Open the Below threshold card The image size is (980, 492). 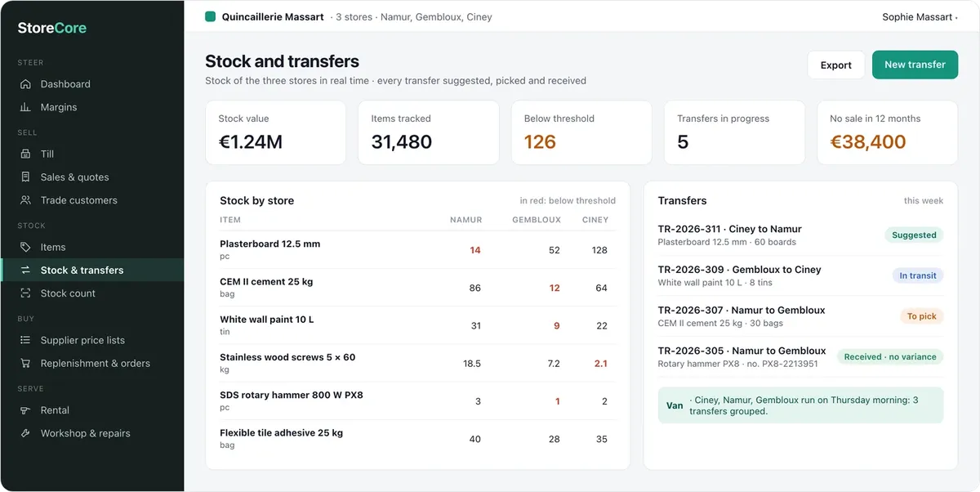tap(581, 132)
